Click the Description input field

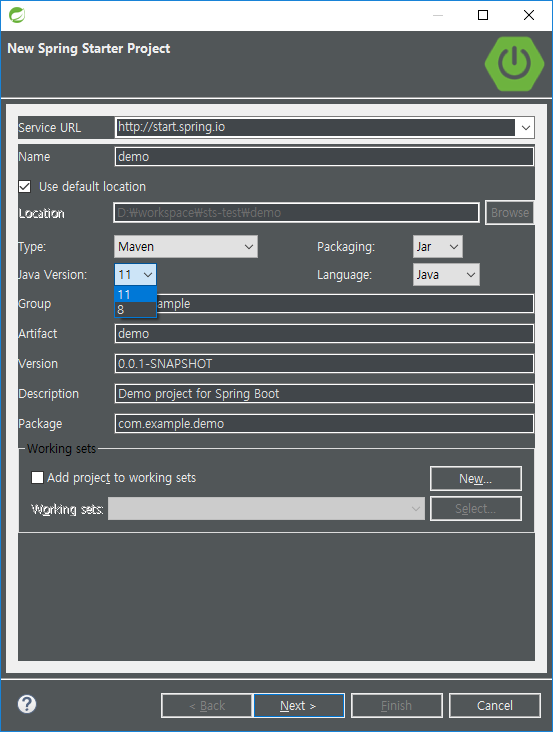click(x=324, y=394)
